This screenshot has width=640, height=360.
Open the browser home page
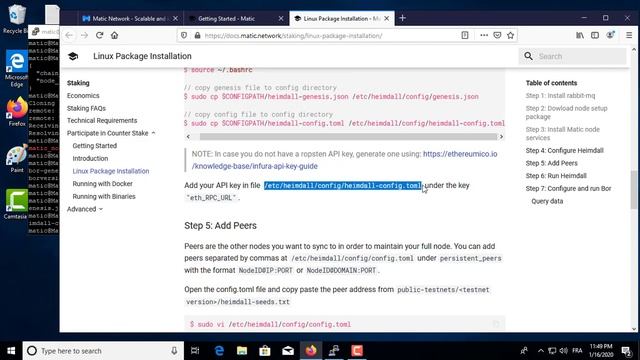(x=114, y=36)
